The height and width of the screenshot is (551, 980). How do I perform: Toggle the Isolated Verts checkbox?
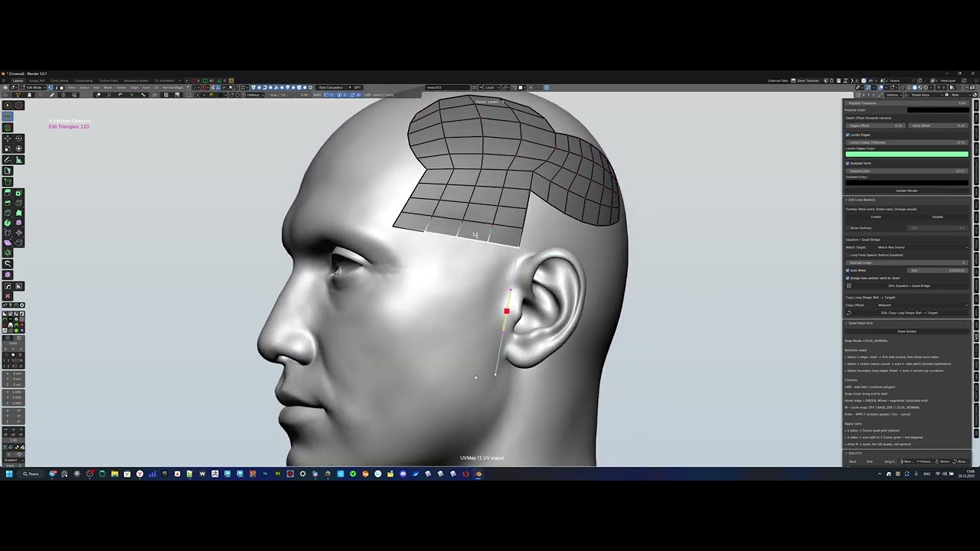point(848,163)
